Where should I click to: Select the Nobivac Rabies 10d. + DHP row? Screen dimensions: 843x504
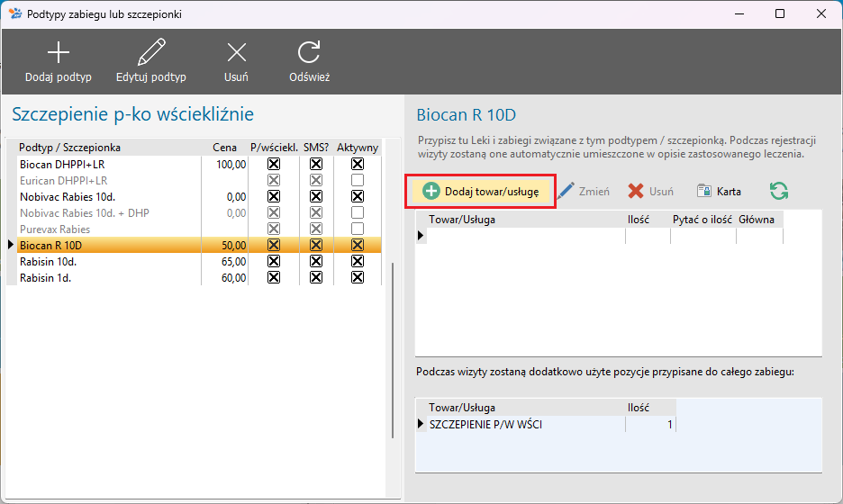pyautogui.click(x=199, y=212)
